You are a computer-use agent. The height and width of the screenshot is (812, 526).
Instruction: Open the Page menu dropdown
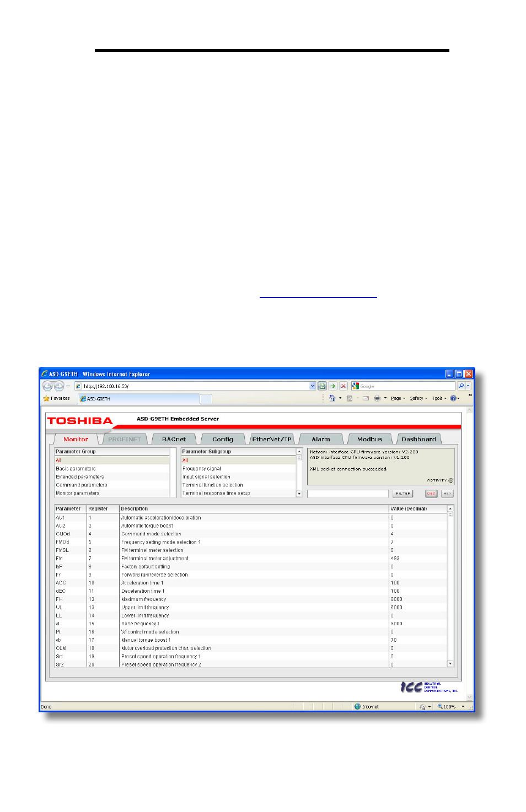[398, 398]
